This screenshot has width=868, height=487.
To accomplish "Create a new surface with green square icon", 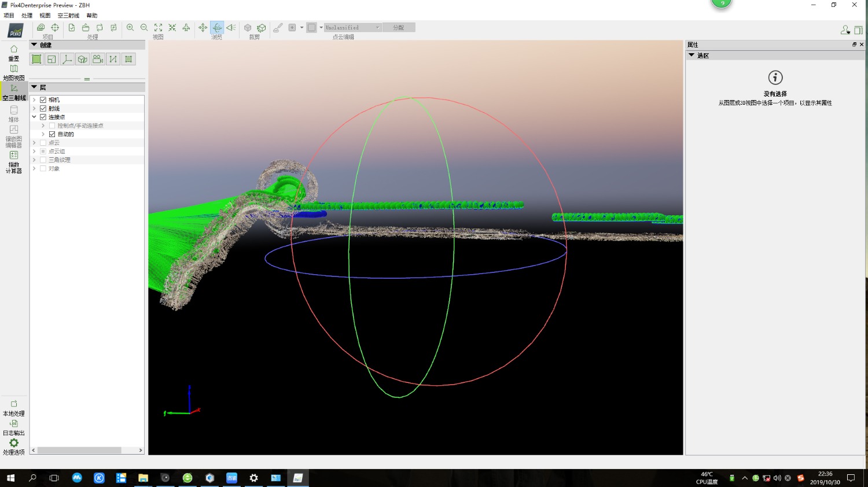I will 36,59.
